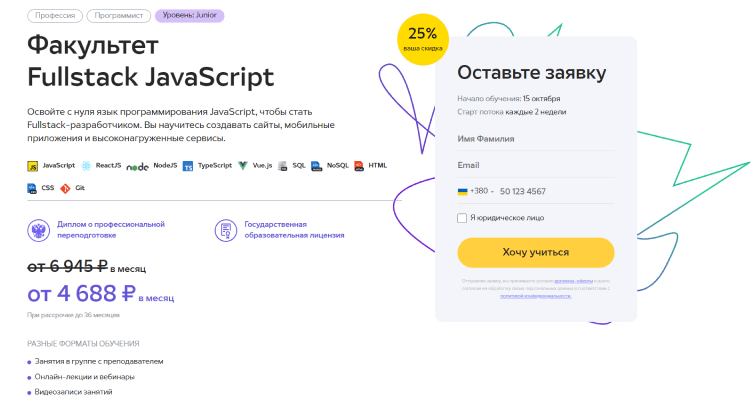Screen dimensions: 752x400
Task: Click the Git logo icon
Action: pyautogui.click(x=65, y=188)
